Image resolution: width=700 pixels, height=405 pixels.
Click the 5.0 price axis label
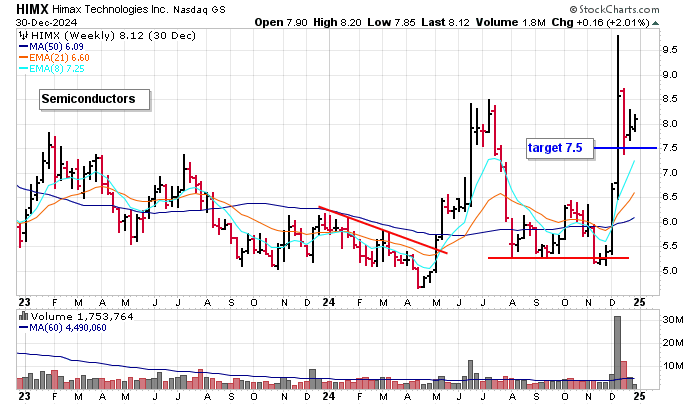[x=670, y=271]
